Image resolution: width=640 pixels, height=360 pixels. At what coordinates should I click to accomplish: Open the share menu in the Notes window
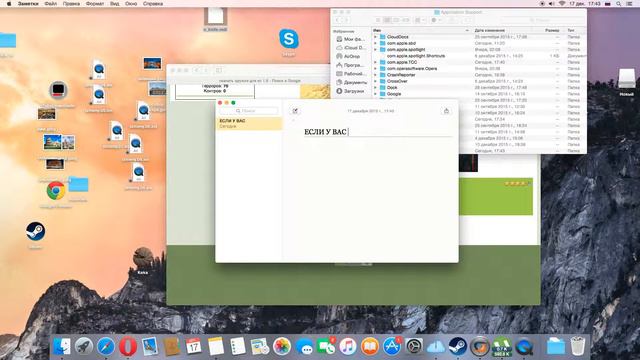coord(446,111)
